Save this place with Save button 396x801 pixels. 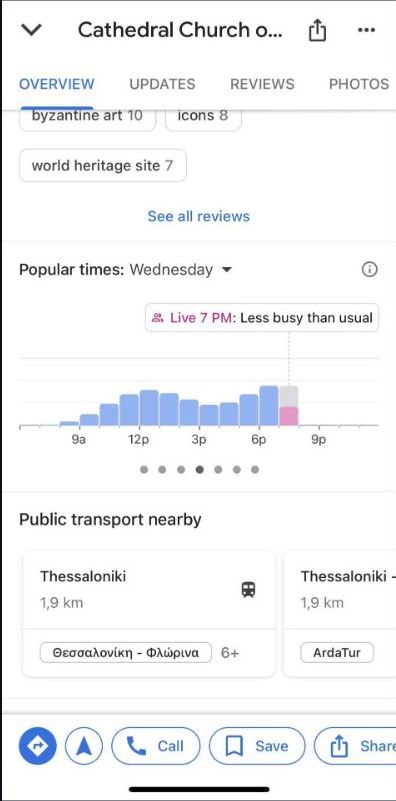point(257,746)
